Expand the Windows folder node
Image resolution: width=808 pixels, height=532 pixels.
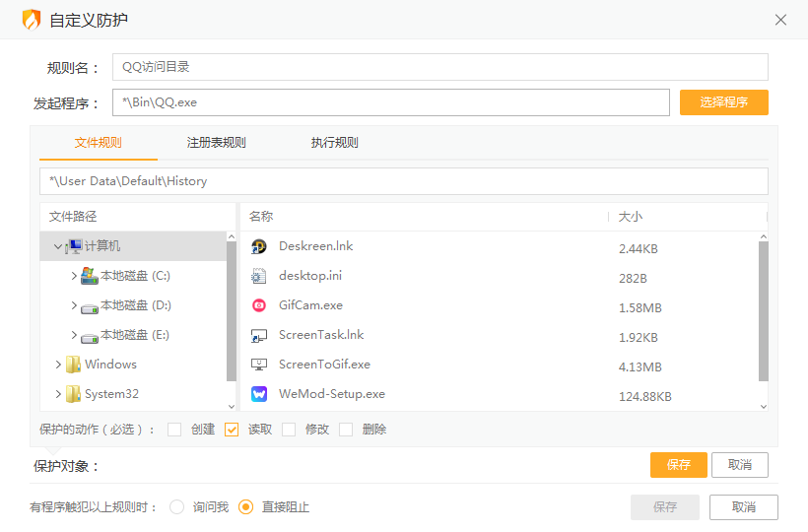[x=58, y=365]
